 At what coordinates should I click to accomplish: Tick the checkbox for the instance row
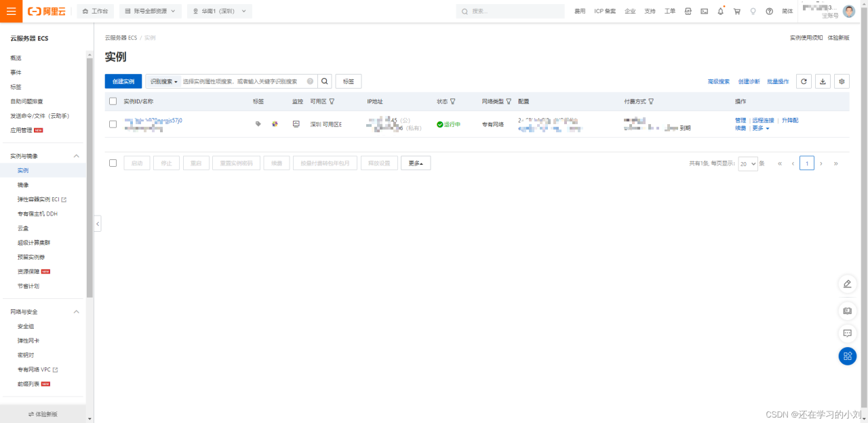pos(113,124)
